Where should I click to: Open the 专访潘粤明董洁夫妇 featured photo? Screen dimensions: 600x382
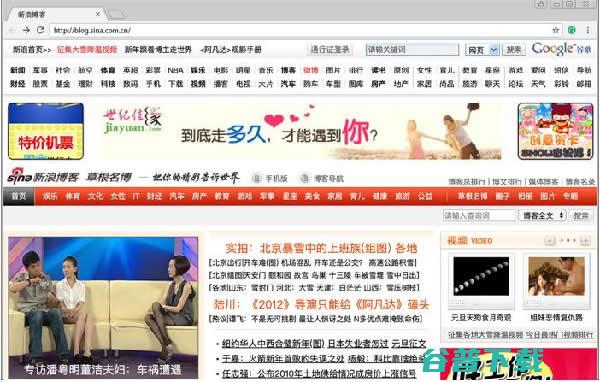pos(103,308)
